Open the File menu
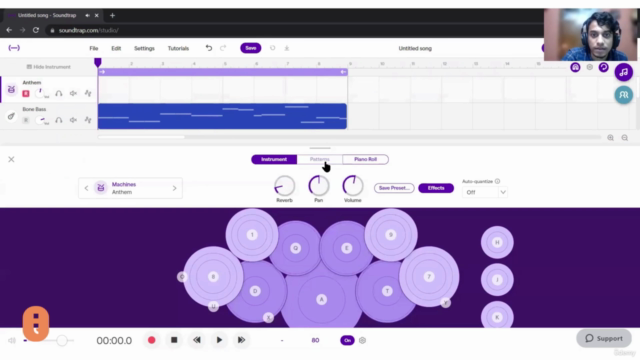 tap(94, 48)
